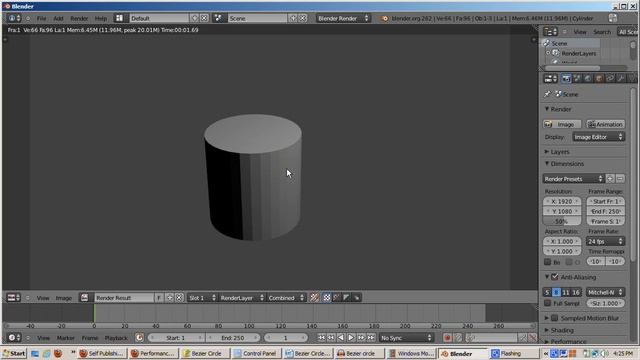
Task: Enable Sampled Motion Blur checkbox
Action: point(554,318)
